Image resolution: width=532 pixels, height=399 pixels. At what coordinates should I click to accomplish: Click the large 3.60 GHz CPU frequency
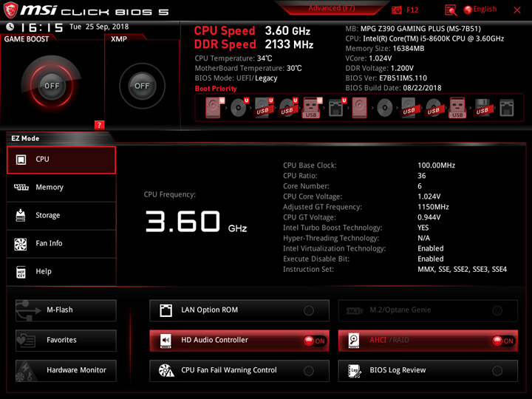tap(196, 222)
